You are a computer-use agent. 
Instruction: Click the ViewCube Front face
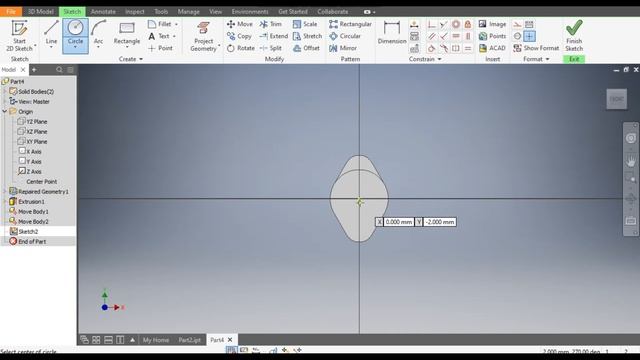[616, 99]
